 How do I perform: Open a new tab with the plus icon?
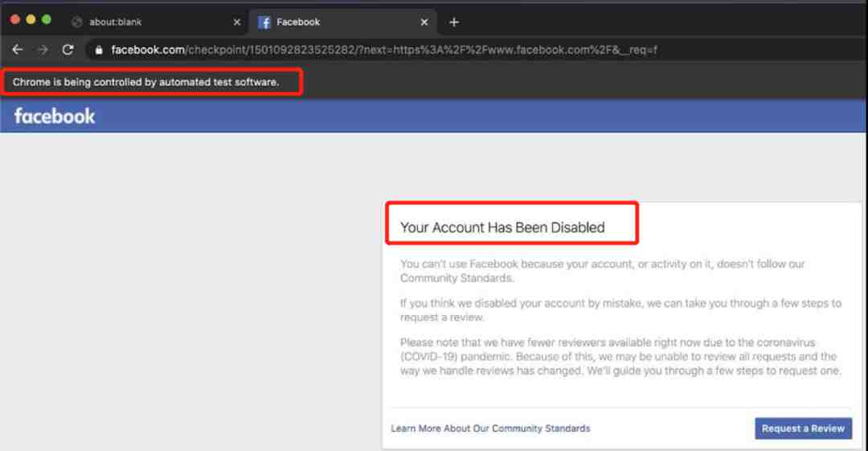454,23
